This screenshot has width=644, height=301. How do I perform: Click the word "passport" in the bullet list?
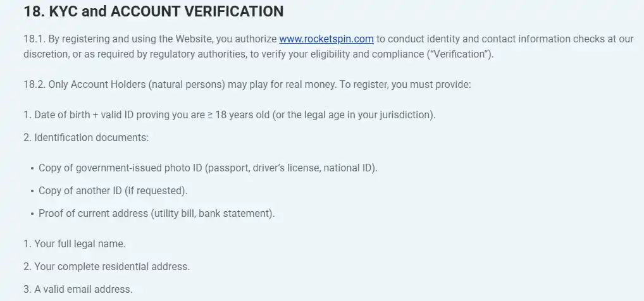[228, 168]
